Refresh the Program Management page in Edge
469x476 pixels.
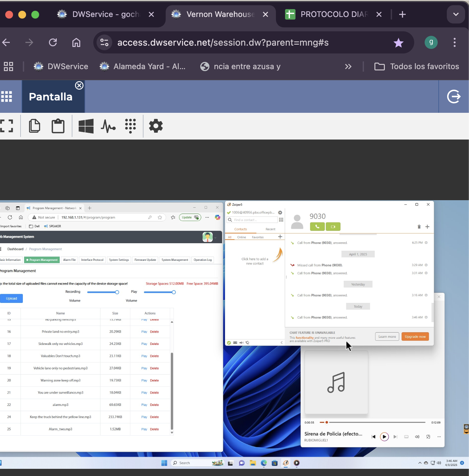click(10, 217)
